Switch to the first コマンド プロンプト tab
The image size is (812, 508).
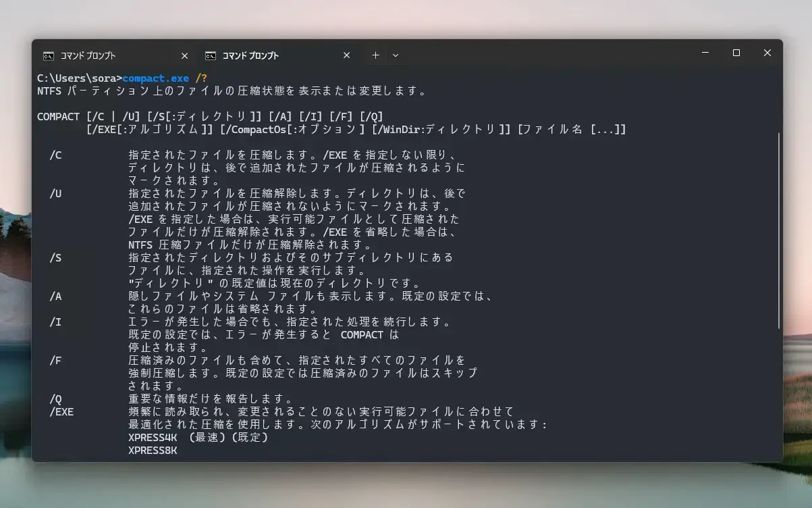[115, 55]
